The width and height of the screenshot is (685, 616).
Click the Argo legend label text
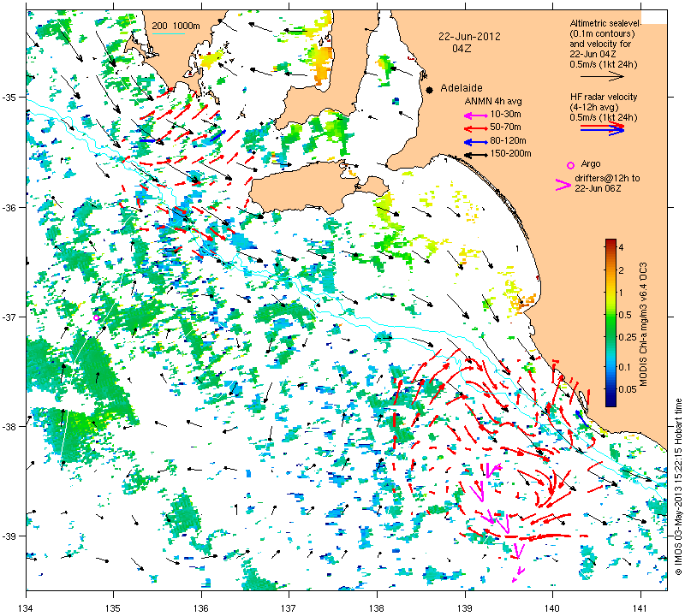[590, 163]
